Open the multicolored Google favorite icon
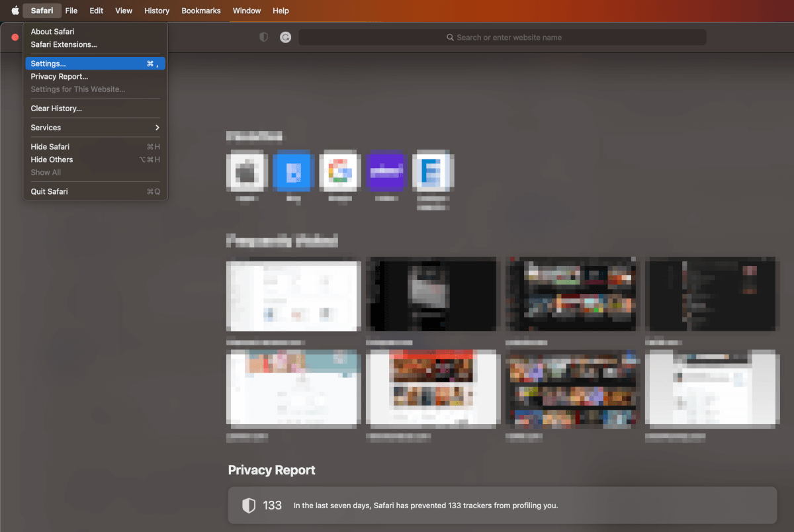 (x=339, y=171)
